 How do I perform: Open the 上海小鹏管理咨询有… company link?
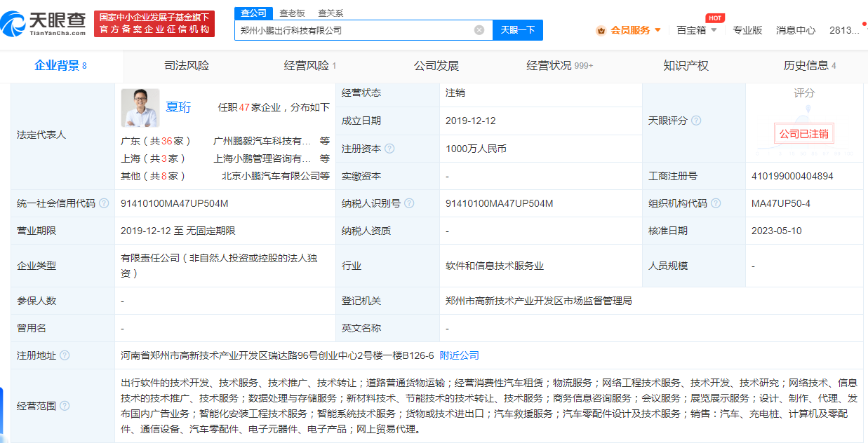point(262,158)
